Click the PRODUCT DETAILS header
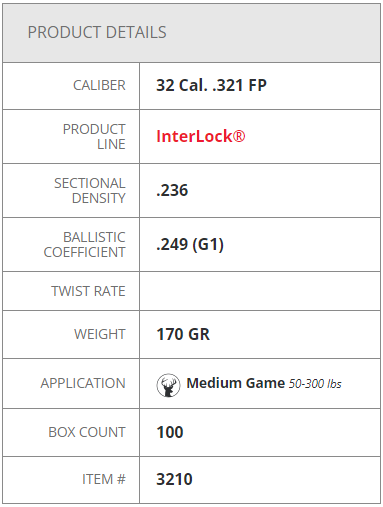383x507 pixels. coord(97,32)
